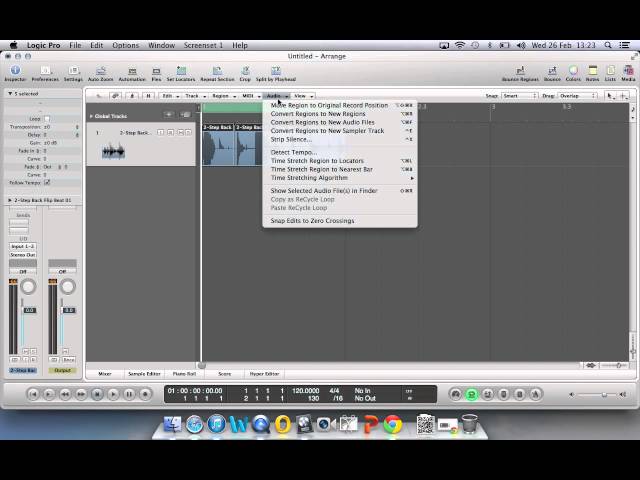Image resolution: width=640 pixels, height=480 pixels.
Task: Open the Window menu in menu bar
Action: 161,45
